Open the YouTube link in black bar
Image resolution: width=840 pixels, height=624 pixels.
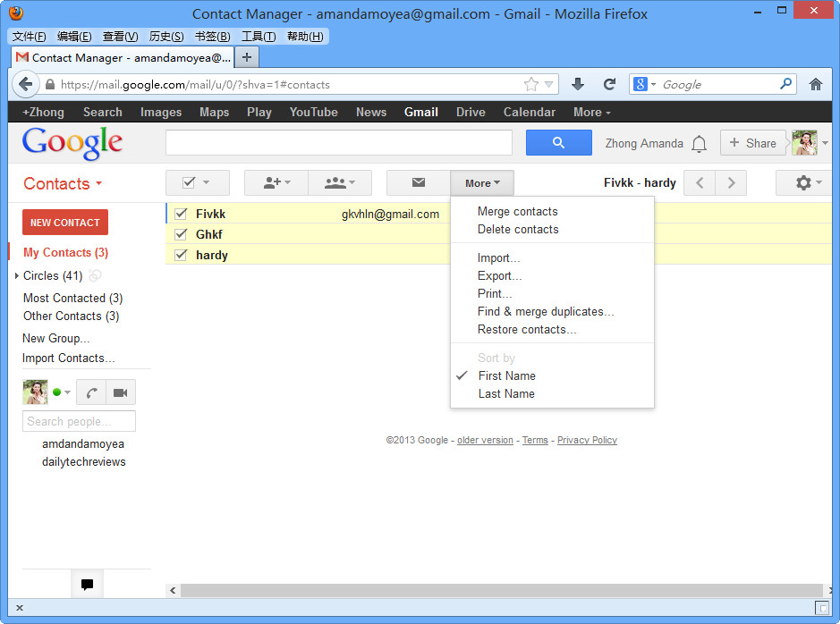point(313,112)
